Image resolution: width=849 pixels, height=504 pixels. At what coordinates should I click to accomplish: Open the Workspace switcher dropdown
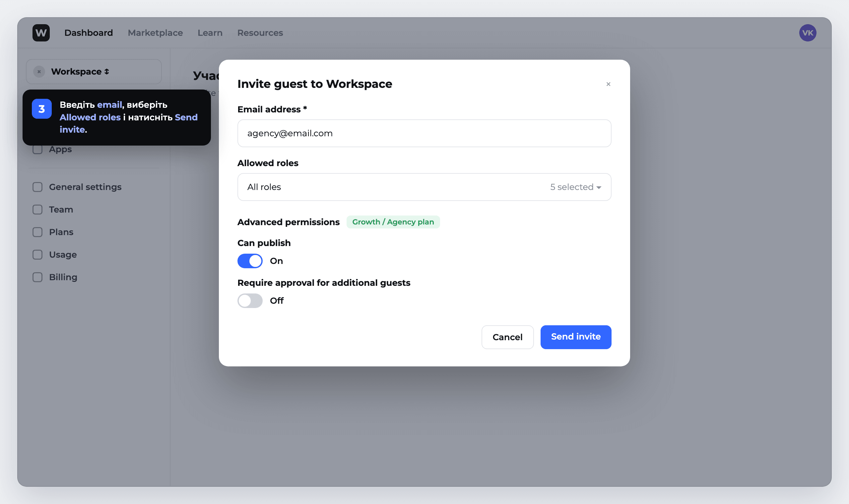click(x=94, y=72)
